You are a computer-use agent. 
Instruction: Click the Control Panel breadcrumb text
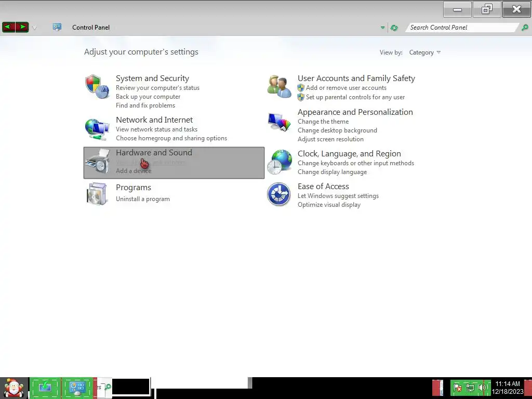91,28
